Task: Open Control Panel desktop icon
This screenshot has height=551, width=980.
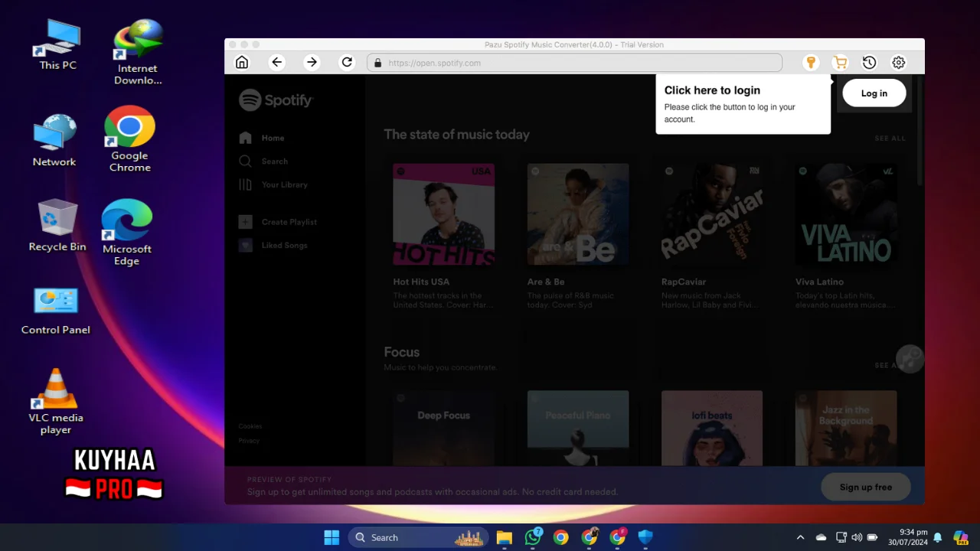Action: (x=56, y=311)
